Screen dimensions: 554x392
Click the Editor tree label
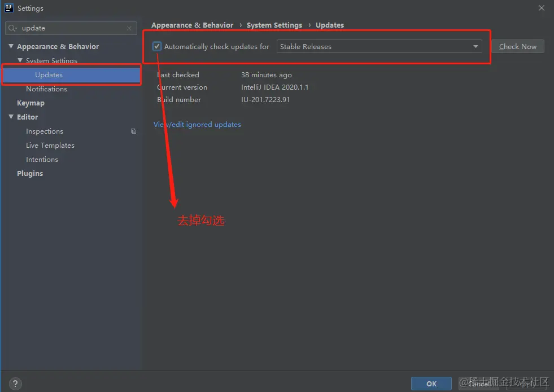[x=27, y=117]
